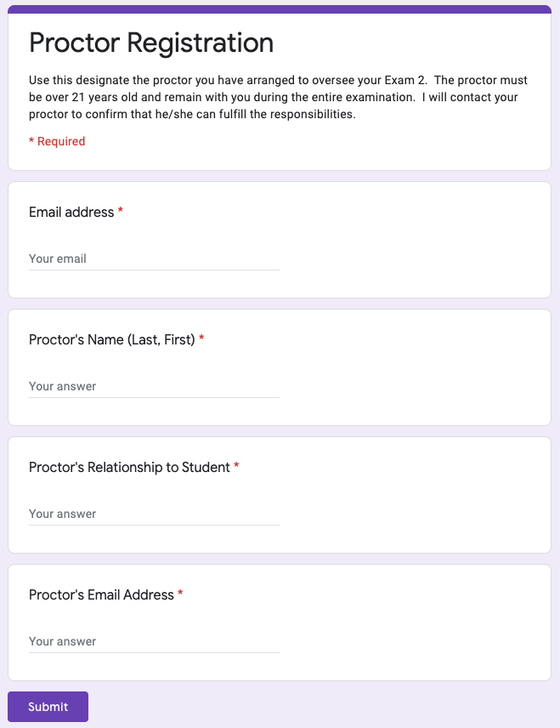
Task: Click the purple header bar at the top
Action: point(280,6)
